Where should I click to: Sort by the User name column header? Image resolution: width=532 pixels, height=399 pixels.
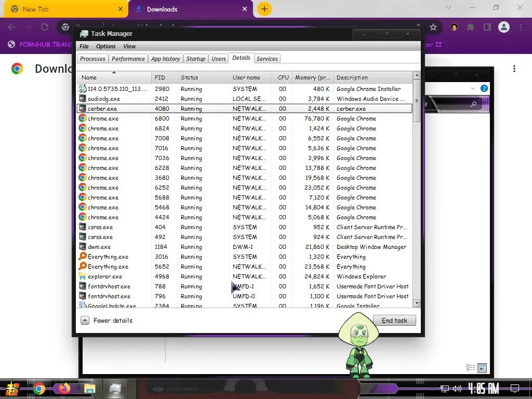(250, 77)
